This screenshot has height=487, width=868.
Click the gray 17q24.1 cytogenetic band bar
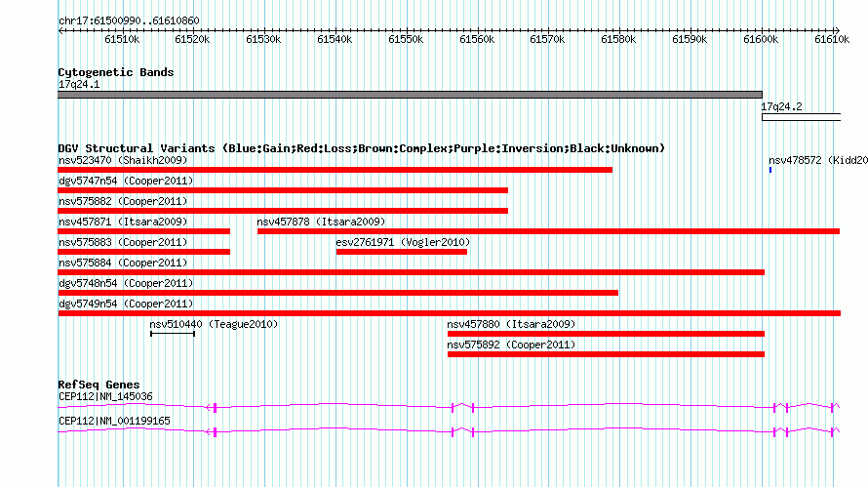(410, 95)
